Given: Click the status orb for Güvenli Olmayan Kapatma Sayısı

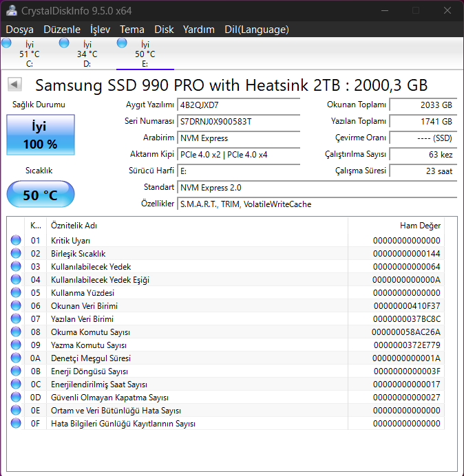Looking at the screenshot, I should click(x=16, y=397).
